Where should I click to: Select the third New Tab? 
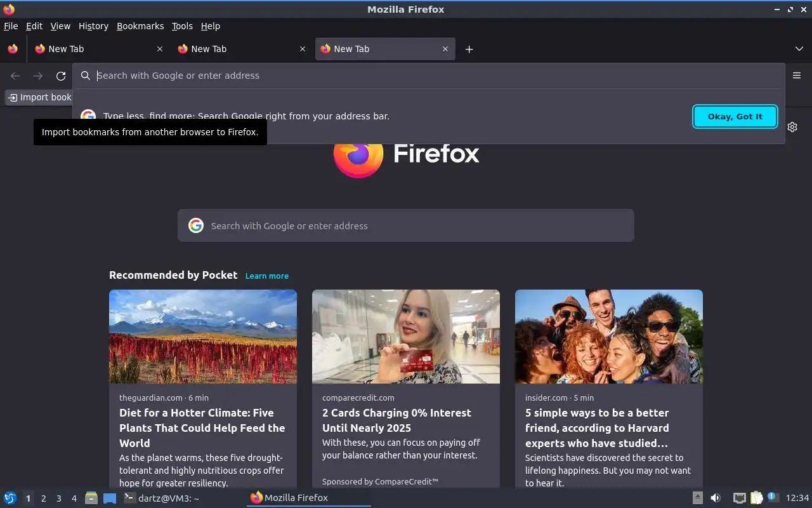coord(385,49)
